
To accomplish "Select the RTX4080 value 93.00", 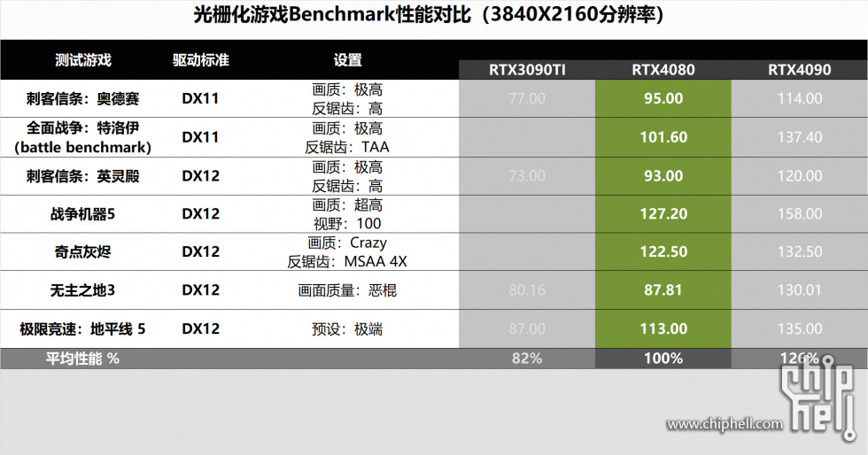I will click(663, 176).
